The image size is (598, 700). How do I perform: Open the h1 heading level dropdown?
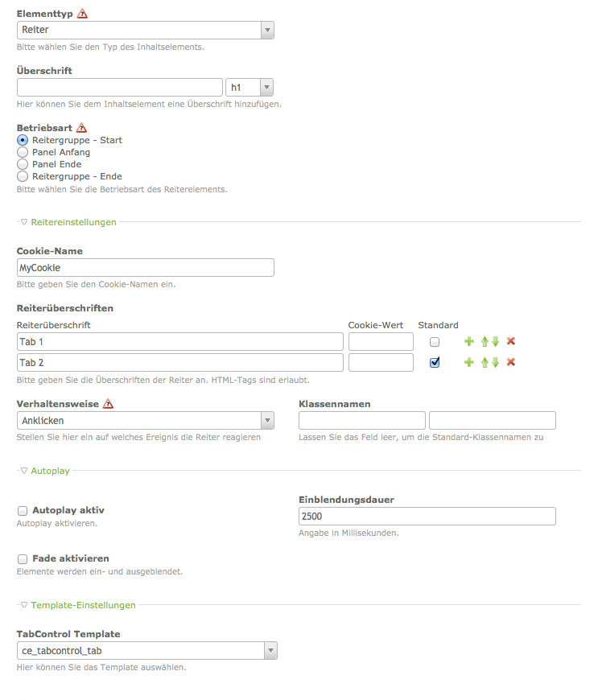pos(250,87)
